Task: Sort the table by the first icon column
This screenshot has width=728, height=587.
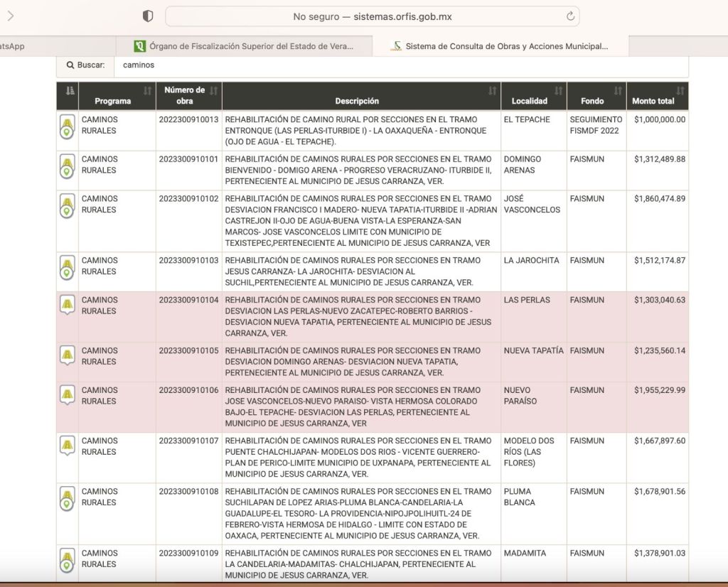Action: click(69, 91)
